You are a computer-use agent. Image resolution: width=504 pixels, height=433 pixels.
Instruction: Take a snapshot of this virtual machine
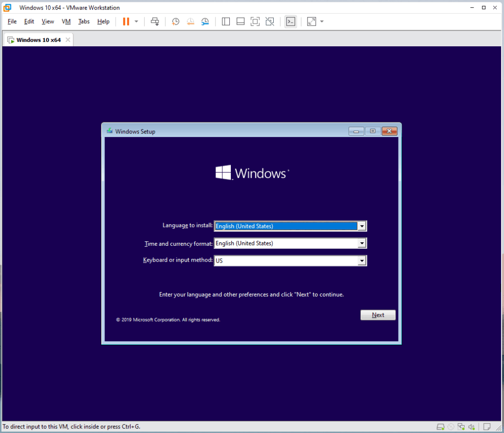tap(176, 22)
